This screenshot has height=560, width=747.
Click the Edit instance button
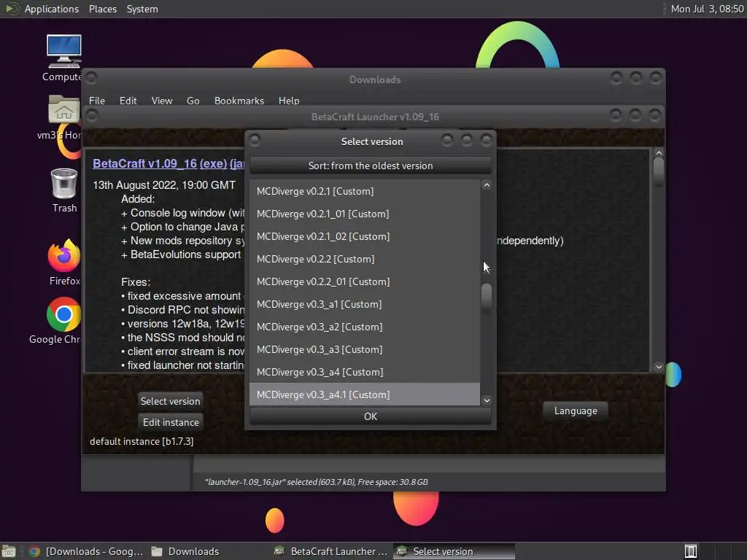pyautogui.click(x=170, y=422)
